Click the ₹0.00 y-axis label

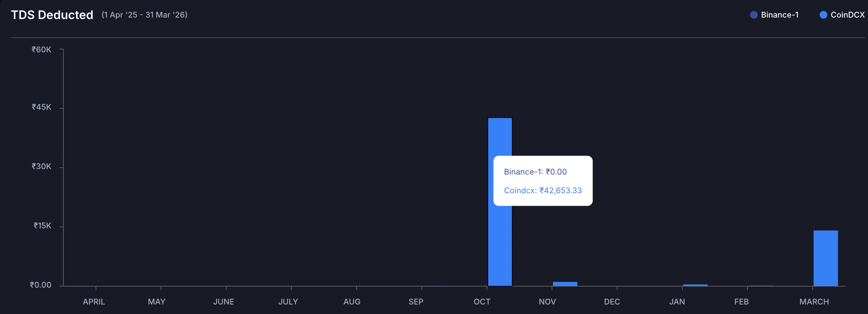(x=41, y=285)
